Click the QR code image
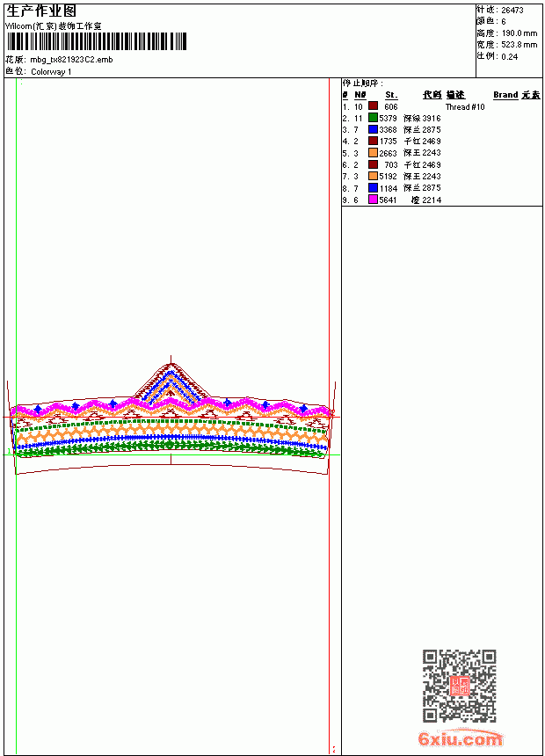The height and width of the screenshot is (756, 545). [460, 686]
